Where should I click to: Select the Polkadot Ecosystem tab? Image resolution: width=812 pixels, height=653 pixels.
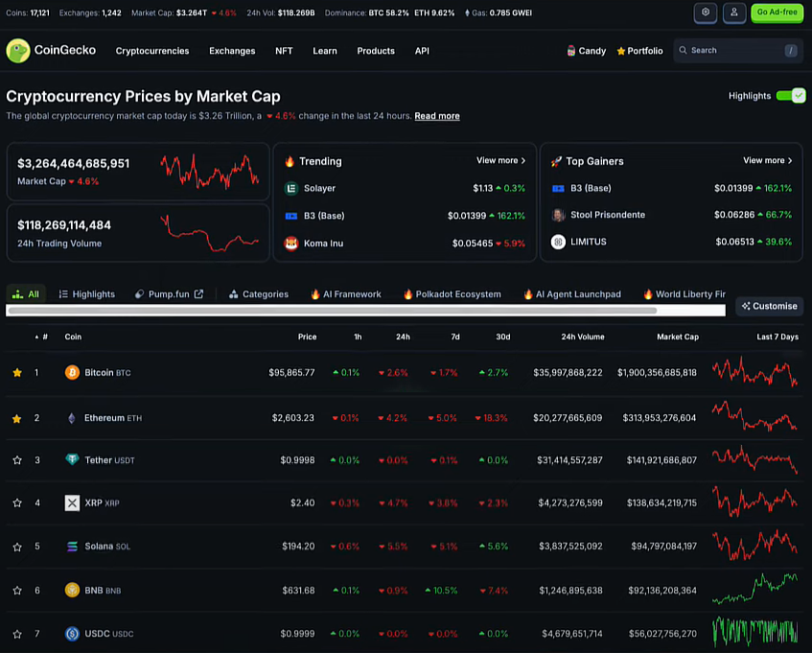452,294
